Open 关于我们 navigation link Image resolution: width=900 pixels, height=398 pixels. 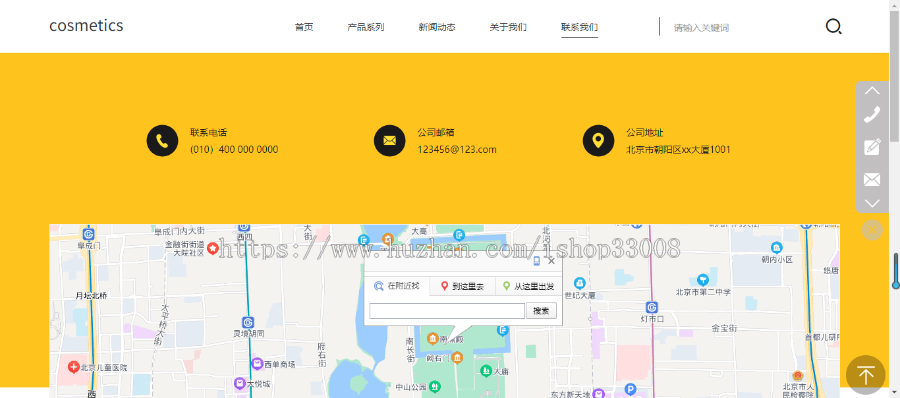coord(508,27)
